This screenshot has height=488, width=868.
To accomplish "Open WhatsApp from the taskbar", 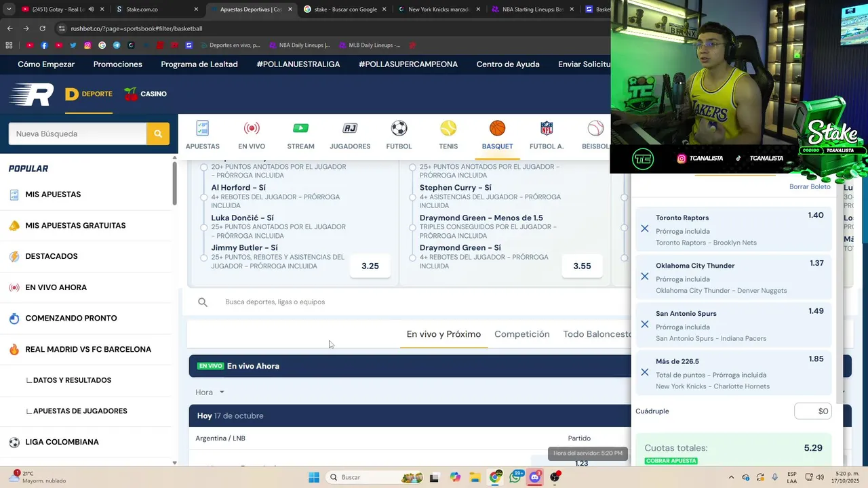I will pos(515,477).
